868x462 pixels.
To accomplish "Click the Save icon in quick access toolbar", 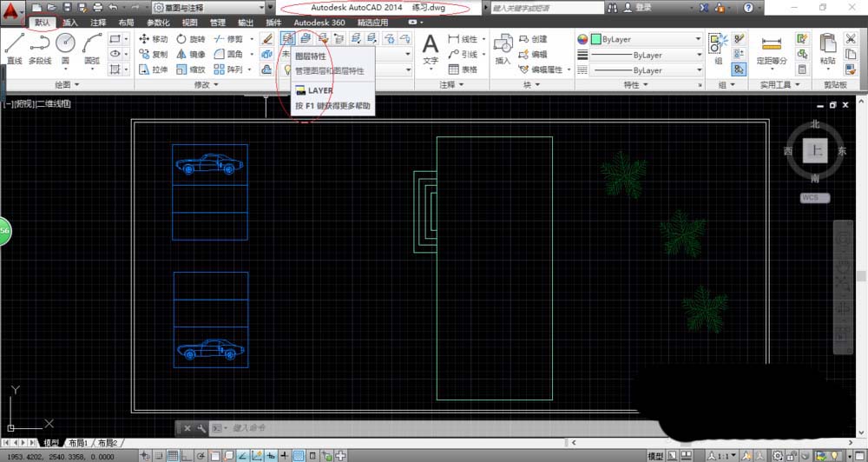I will pos(67,8).
